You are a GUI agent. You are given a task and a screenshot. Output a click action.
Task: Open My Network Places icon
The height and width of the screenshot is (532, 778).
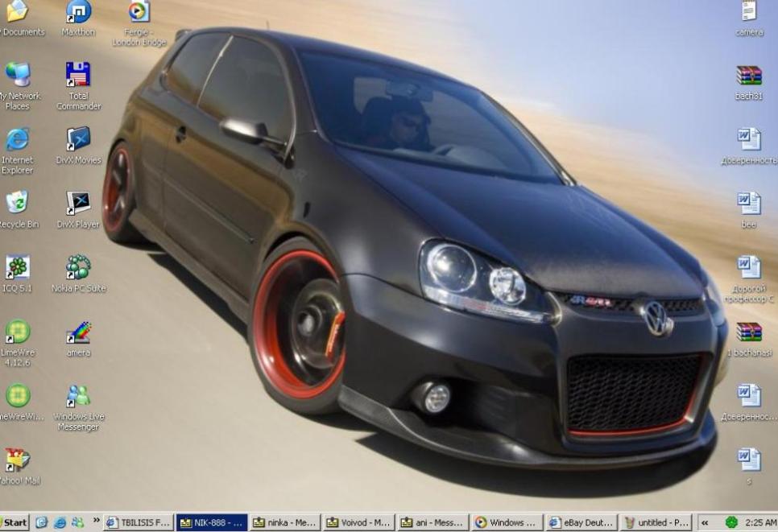click(18, 75)
